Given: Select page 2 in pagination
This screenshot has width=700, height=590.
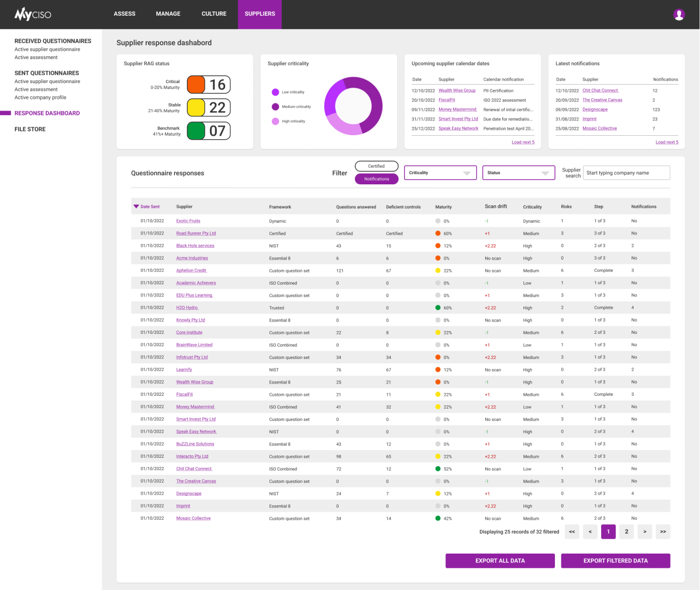Looking at the screenshot, I should [x=626, y=531].
